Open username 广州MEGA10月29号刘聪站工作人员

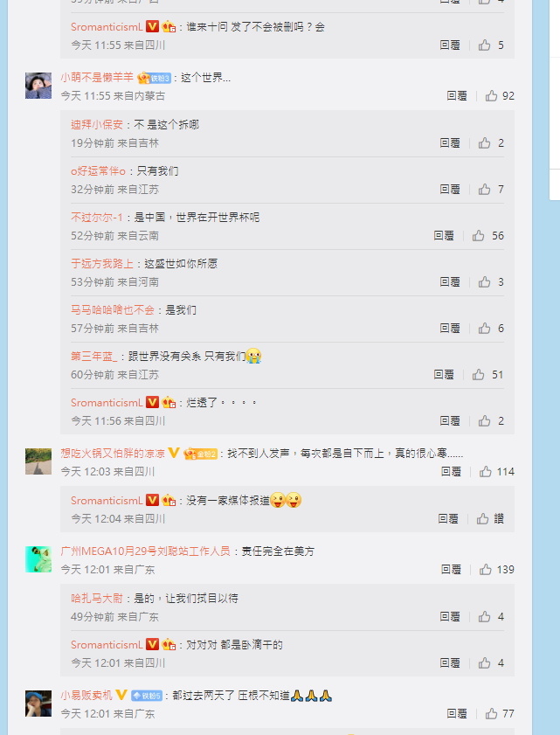(145, 551)
